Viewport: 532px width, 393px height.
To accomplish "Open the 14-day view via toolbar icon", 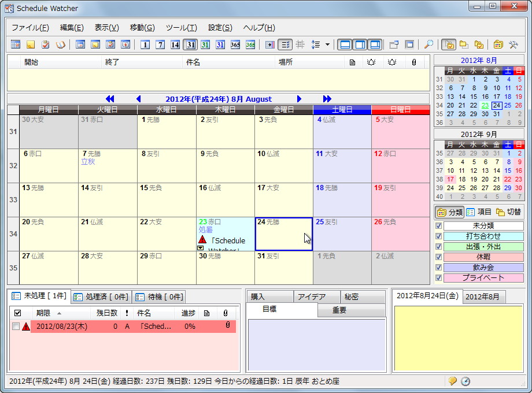I will point(175,43).
